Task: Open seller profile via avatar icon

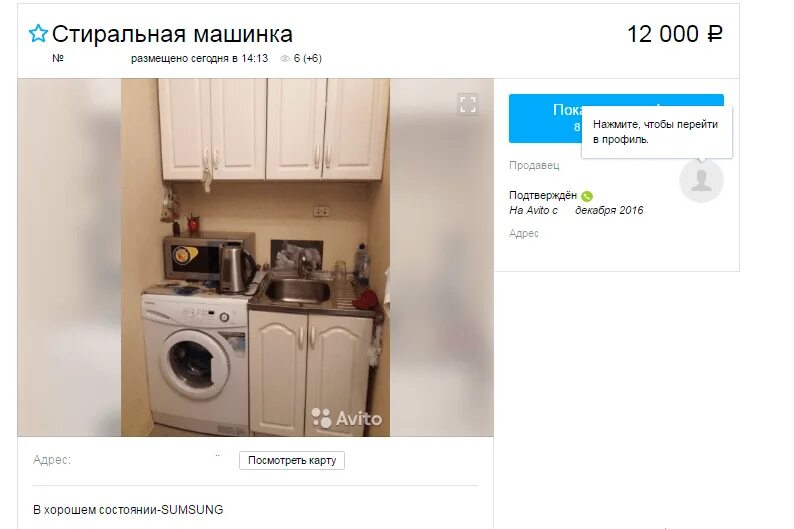Action: pyautogui.click(x=701, y=181)
